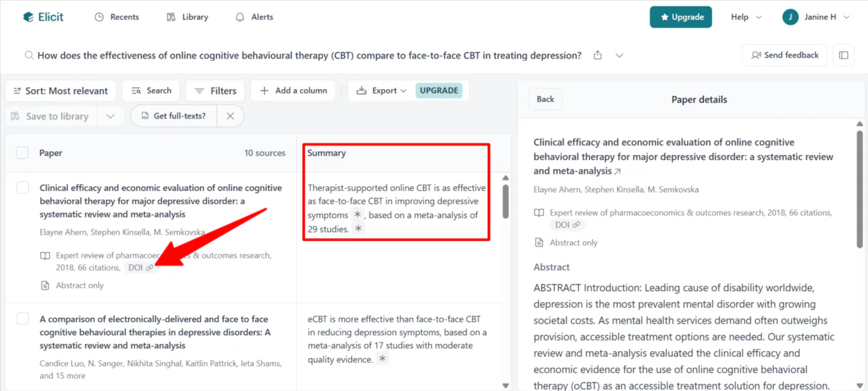Screen dimensions: 868x391
Task: Click DOI link in first paper row
Action: click(x=140, y=268)
